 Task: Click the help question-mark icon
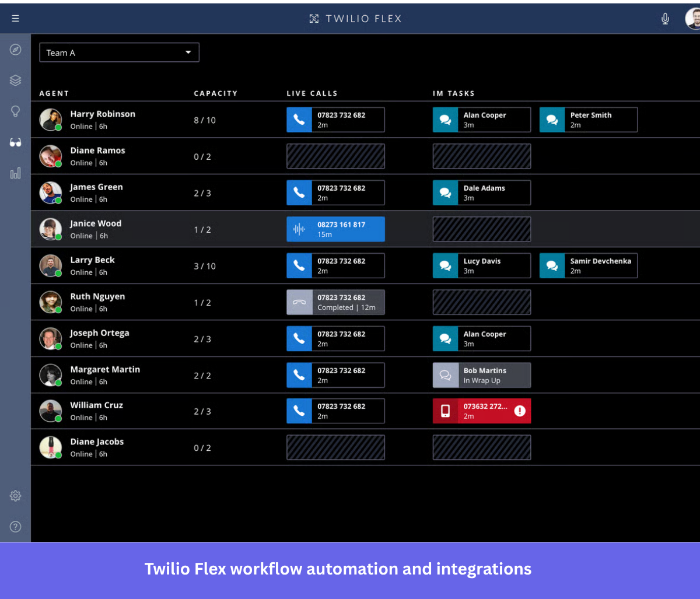point(15,527)
